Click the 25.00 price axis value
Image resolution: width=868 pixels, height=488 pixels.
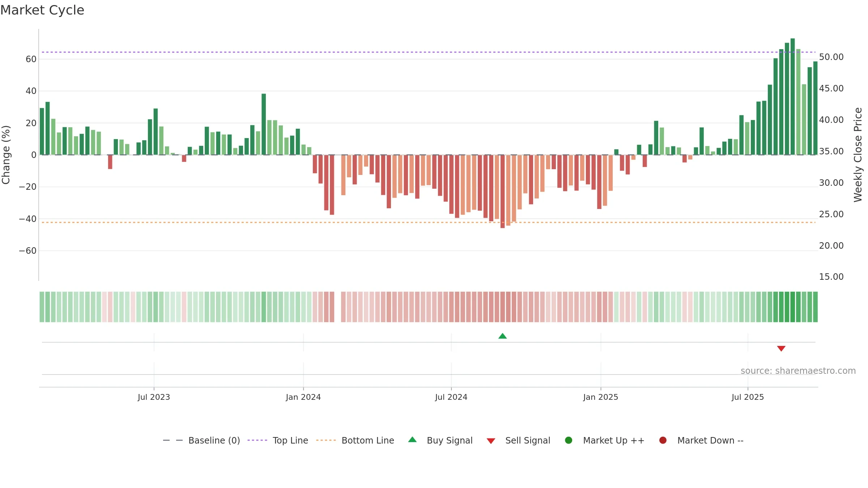(x=831, y=214)
